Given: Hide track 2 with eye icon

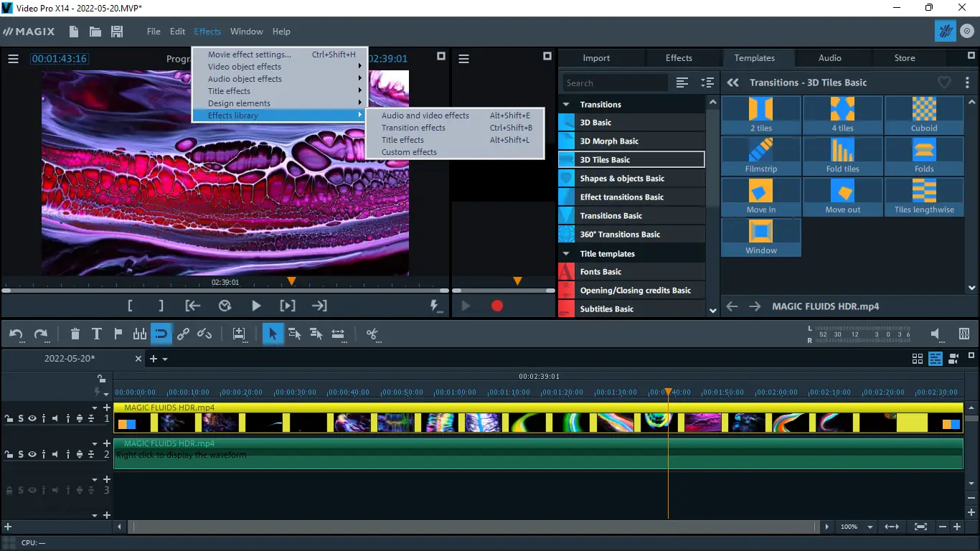Looking at the screenshot, I should click(x=32, y=454).
